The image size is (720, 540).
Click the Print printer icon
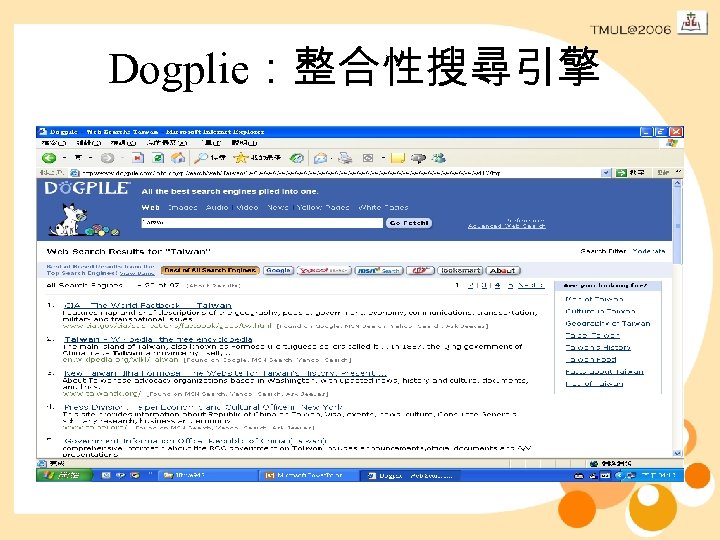pos(345,158)
